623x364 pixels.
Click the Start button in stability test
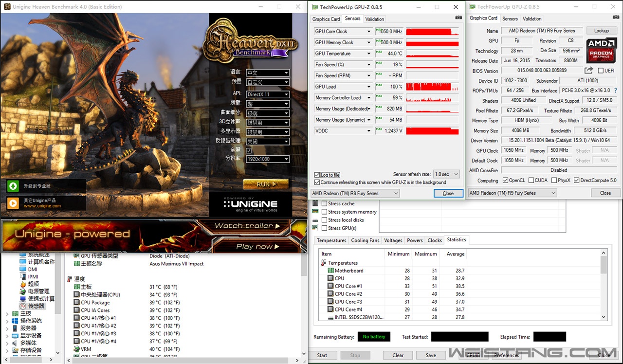322,355
